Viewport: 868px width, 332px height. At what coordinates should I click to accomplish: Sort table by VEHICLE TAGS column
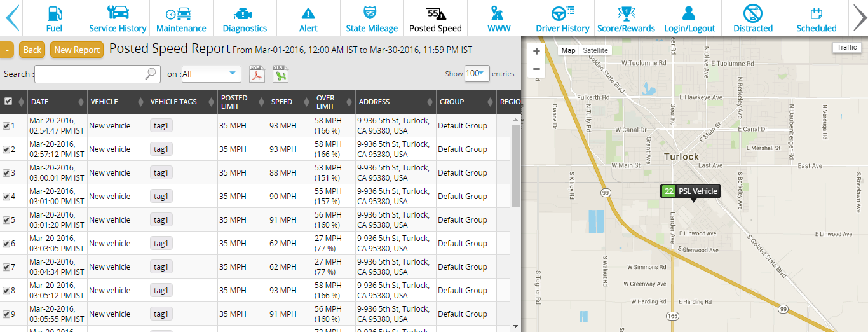pos(182,102)
